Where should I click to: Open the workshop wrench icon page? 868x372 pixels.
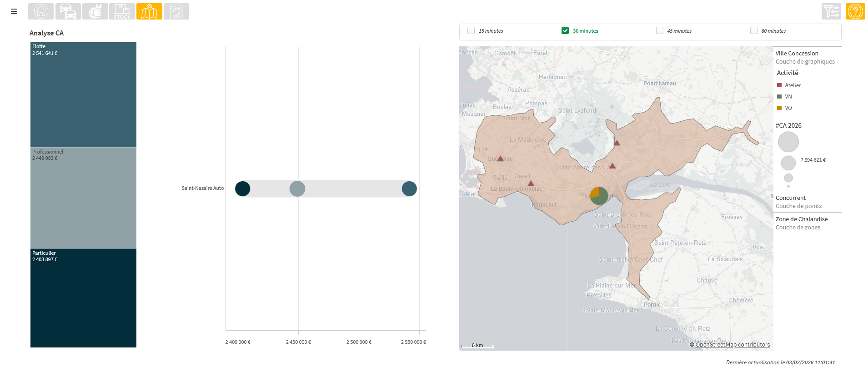[x=95, y=11]
